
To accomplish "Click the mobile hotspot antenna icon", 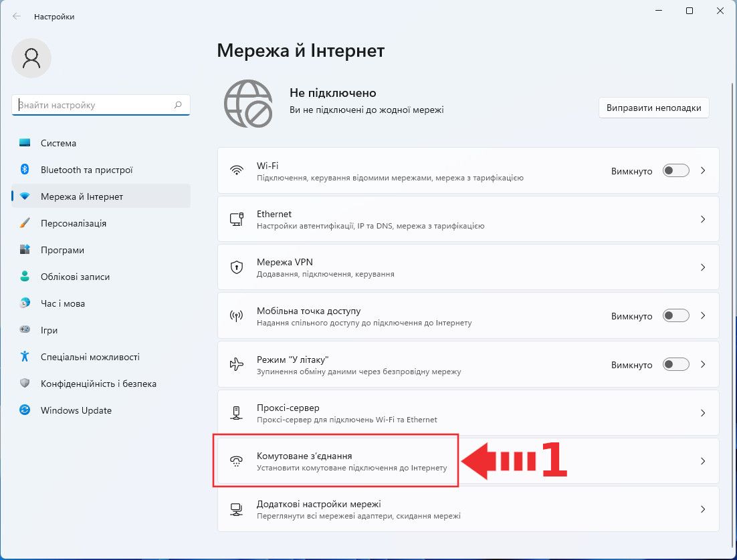I will pos(237,315).
